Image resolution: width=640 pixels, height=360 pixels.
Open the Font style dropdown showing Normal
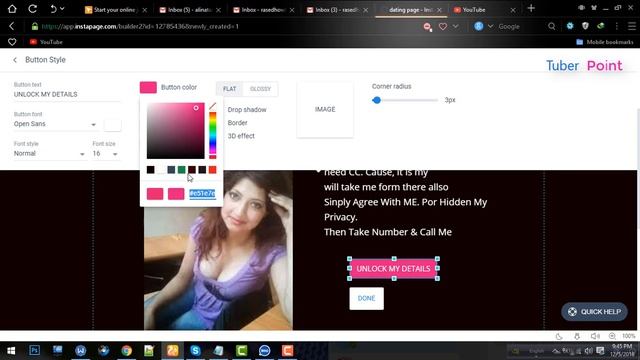point(49,154)
